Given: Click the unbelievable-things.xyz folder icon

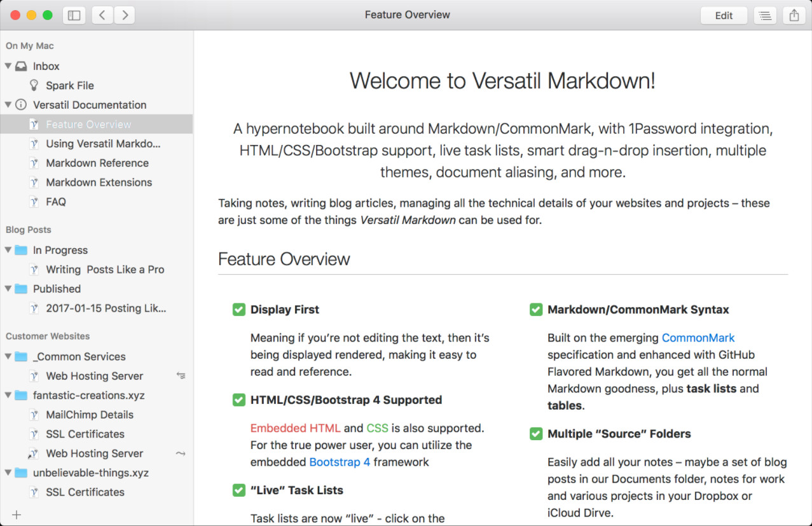Looking at the screenshot, I should tap(21, 473).
